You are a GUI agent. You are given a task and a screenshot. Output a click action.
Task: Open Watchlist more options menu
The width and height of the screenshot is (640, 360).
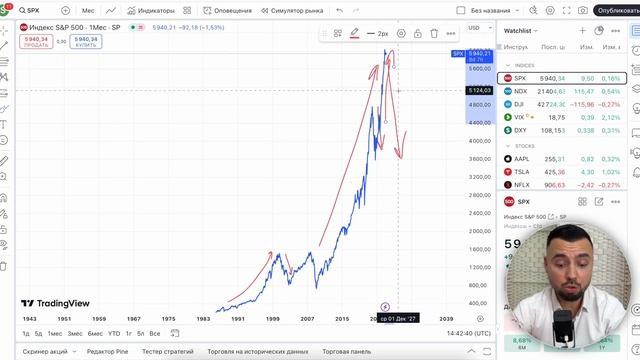pos(616,31)
